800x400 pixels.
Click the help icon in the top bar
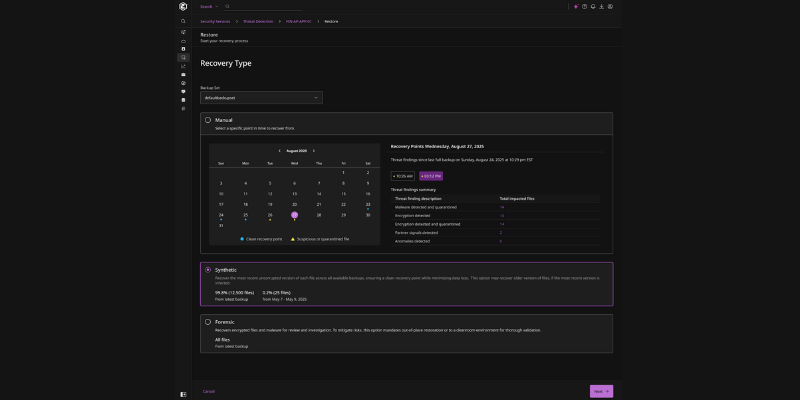pyautogui.click(x=584, y=6)
